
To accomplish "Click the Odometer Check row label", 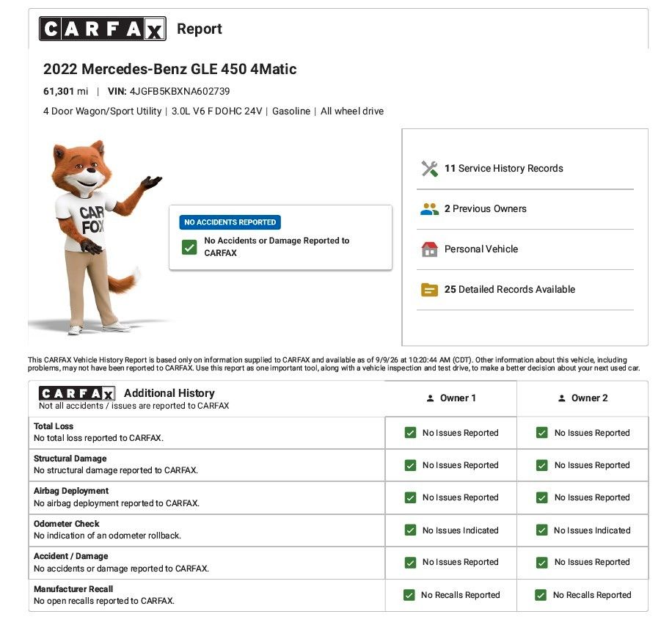I will [67, 524].
